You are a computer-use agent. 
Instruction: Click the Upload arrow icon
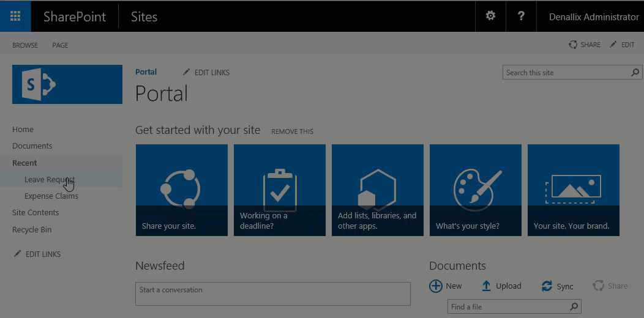coord(486,286)
